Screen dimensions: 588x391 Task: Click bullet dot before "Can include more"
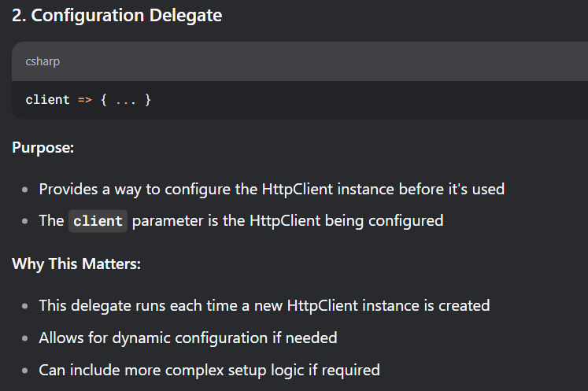(24, 371)
